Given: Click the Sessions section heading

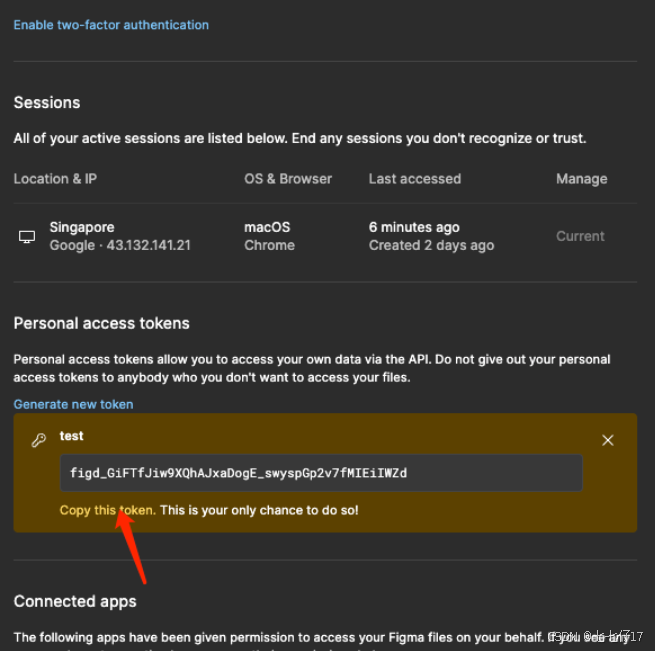Looking at the screenshot, I should 47,103.
